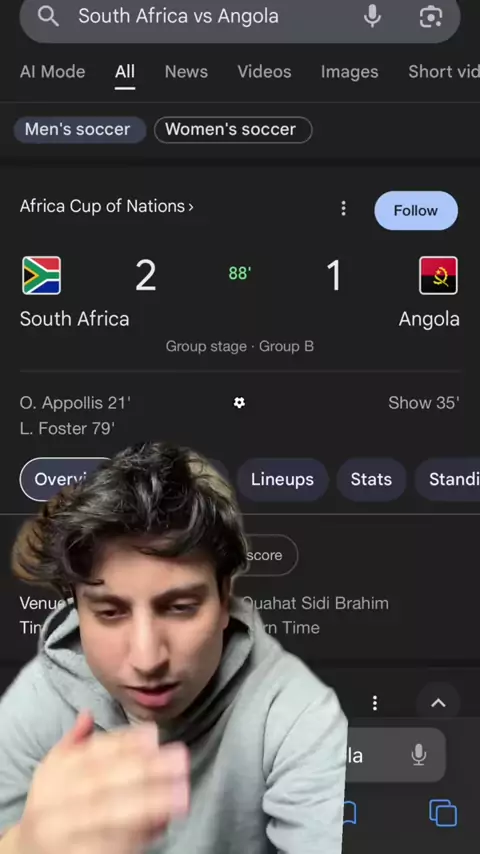Switch to the News tab
Viewport: 480px width, 854px height.
click(186, 72)
